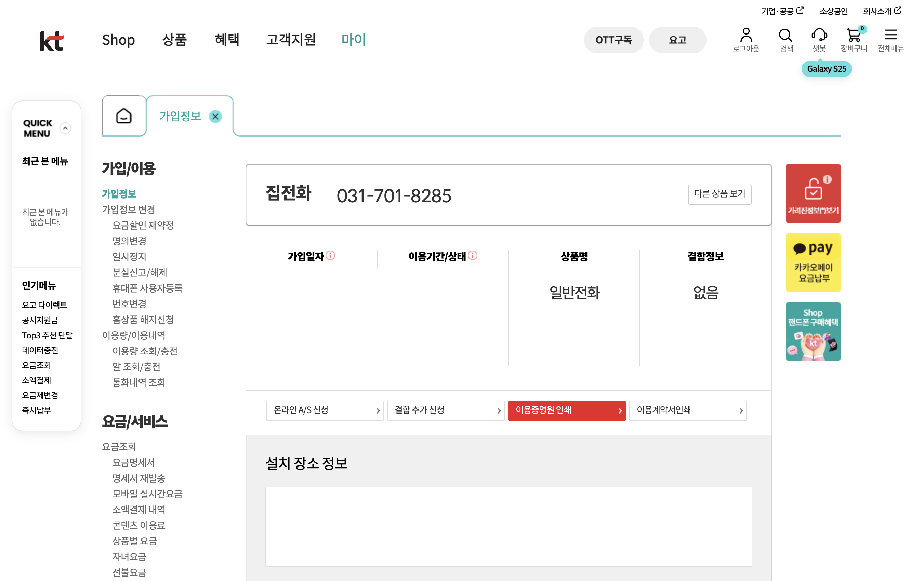The height and width of the screenshot is (581, 924).
Task: Open 명의변경 in side menu
Action: point(129,241)
